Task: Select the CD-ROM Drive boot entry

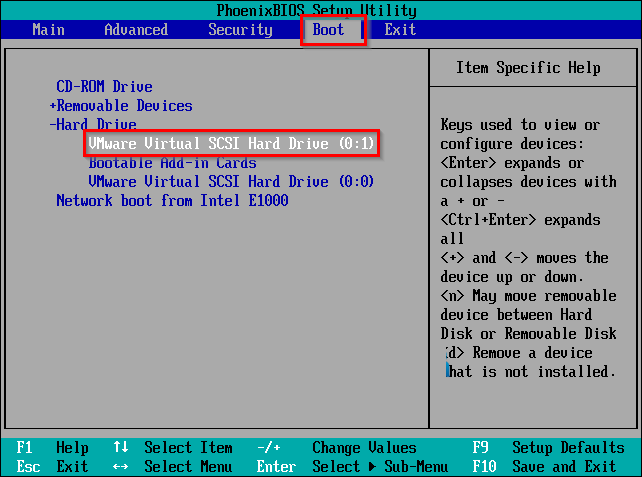Action: coord(104,86)
